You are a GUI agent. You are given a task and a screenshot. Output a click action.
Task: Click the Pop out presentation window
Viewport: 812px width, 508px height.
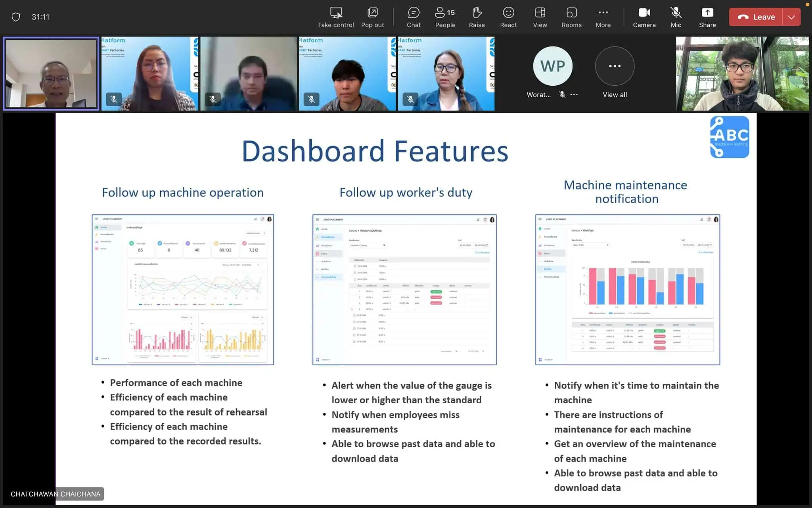(373, 16)
